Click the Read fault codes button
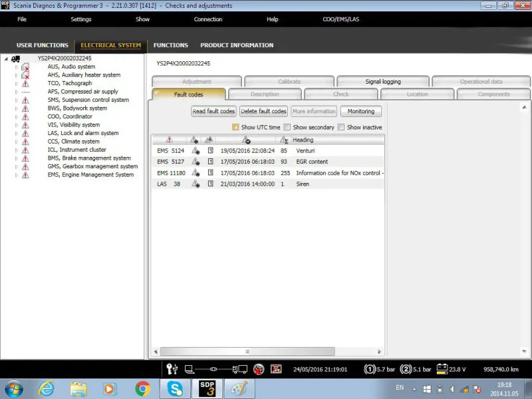Image resolution: width=532 pixels, height=399 pixels. pos(213,111)
